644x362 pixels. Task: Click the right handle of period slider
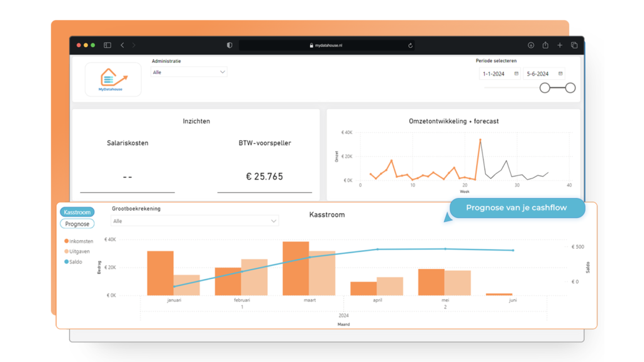tap(570, 88)
